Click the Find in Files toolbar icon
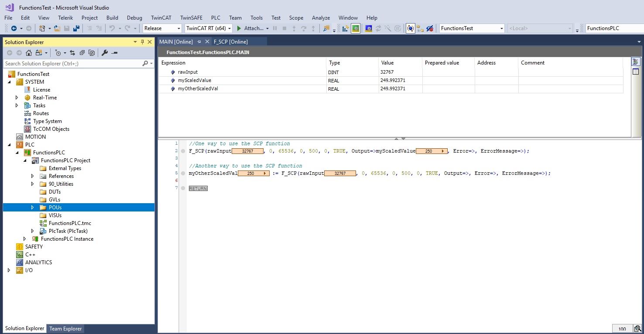 [x=326, y=28]
